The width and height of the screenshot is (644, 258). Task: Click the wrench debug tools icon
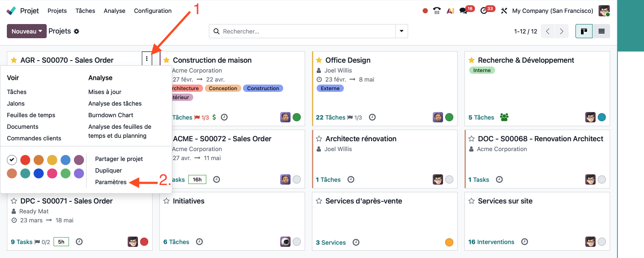click(x=504, y=11)
